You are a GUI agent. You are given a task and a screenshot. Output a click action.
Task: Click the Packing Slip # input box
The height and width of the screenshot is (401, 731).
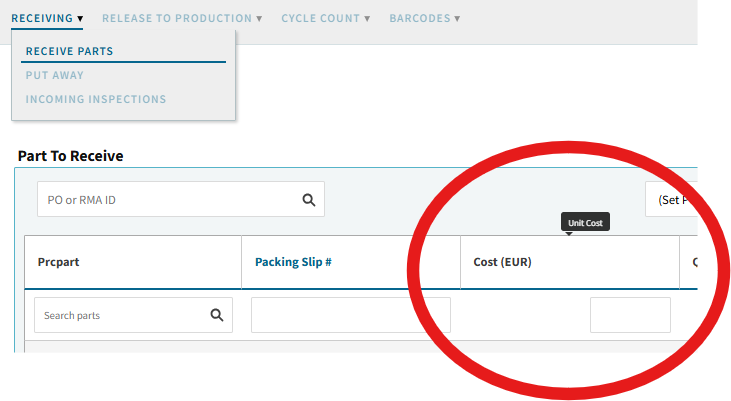351,315
